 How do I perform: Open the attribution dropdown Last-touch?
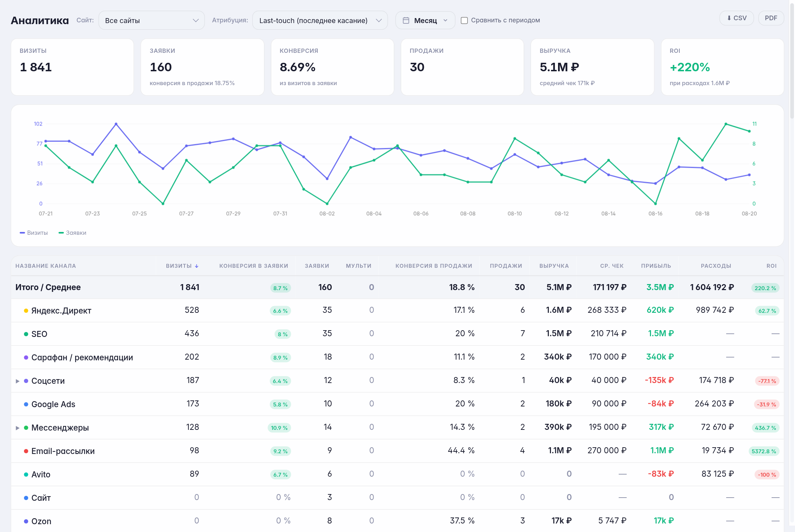pyautogui.click(x=320, y=21)
